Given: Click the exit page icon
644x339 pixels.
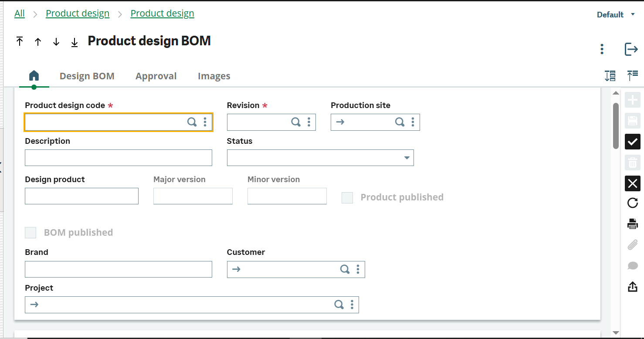Looking at the screenshot, I should [631, 49].
